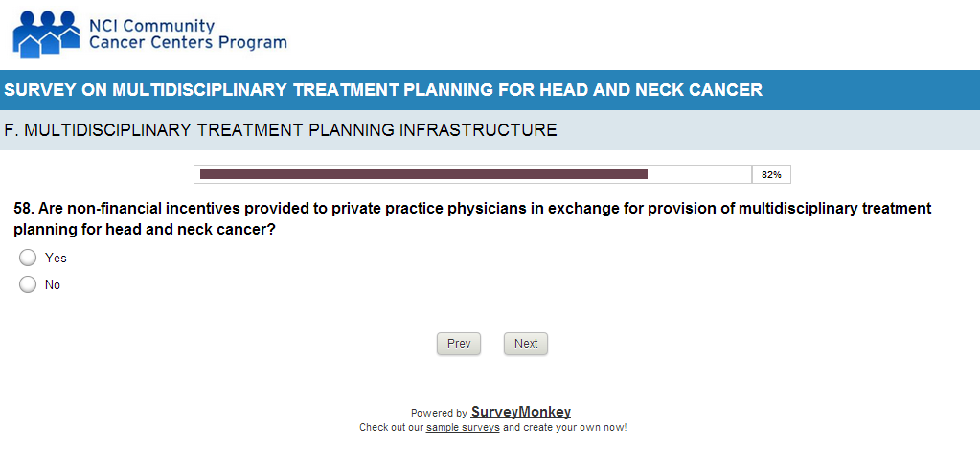Go back with the Prev button
The width and height of the screenshot is (980, 473).
(x=459, y=344)
